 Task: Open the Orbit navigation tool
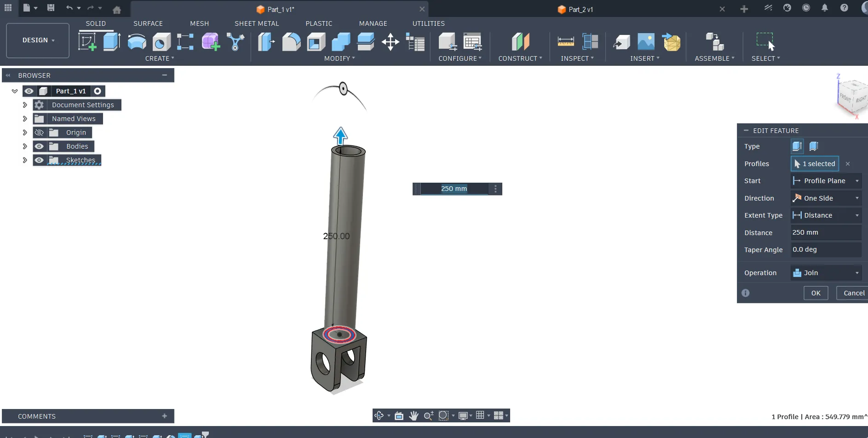pyautogui.click(x=379, y=416)
